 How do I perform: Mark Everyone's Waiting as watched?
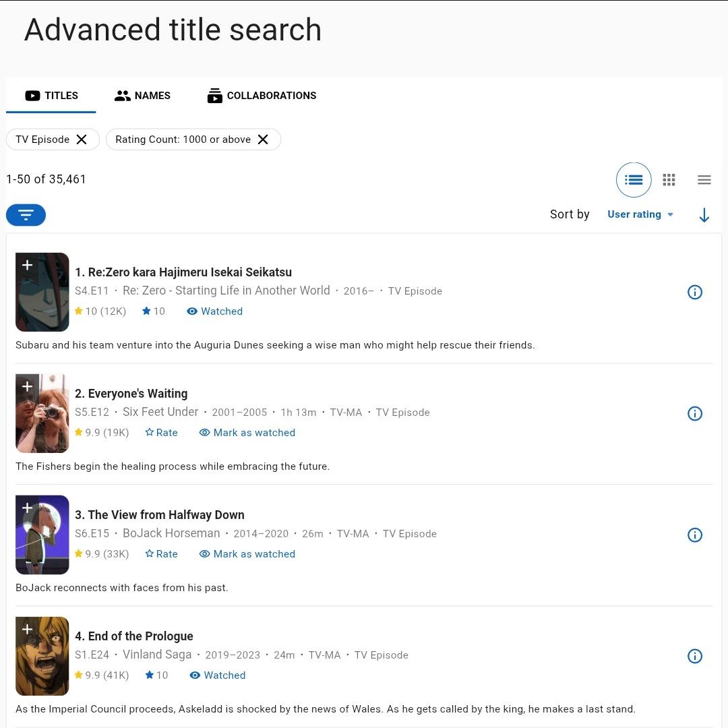[x=247, y=433]
